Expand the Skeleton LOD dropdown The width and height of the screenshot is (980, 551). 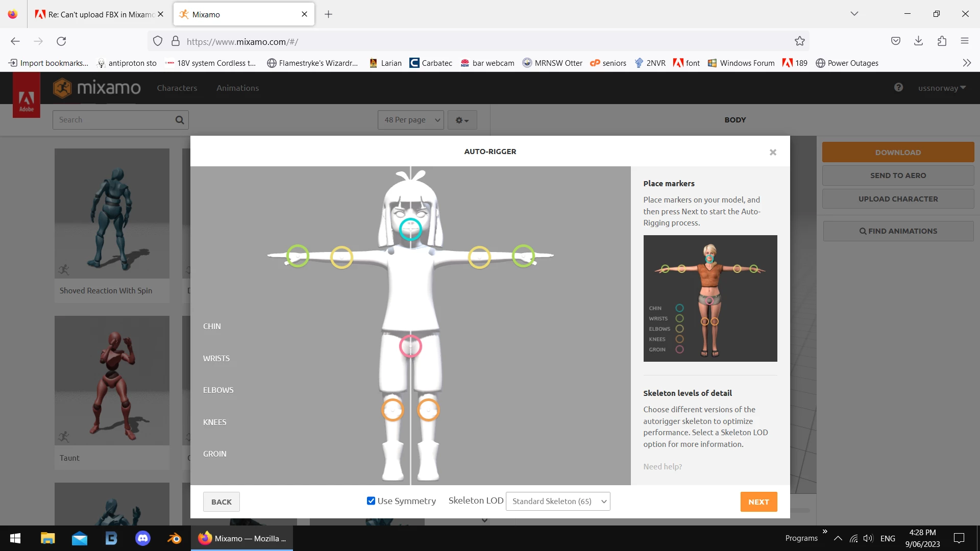558,501
